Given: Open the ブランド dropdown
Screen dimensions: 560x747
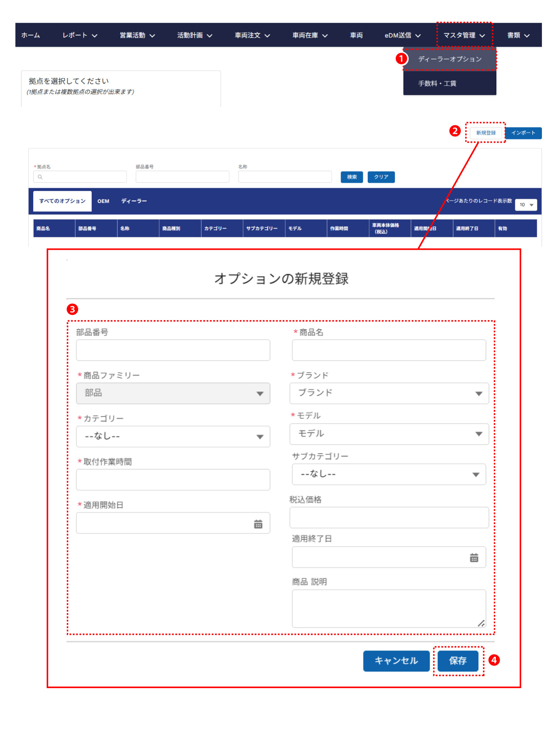Looking at the screenshot, I should 388,393.
